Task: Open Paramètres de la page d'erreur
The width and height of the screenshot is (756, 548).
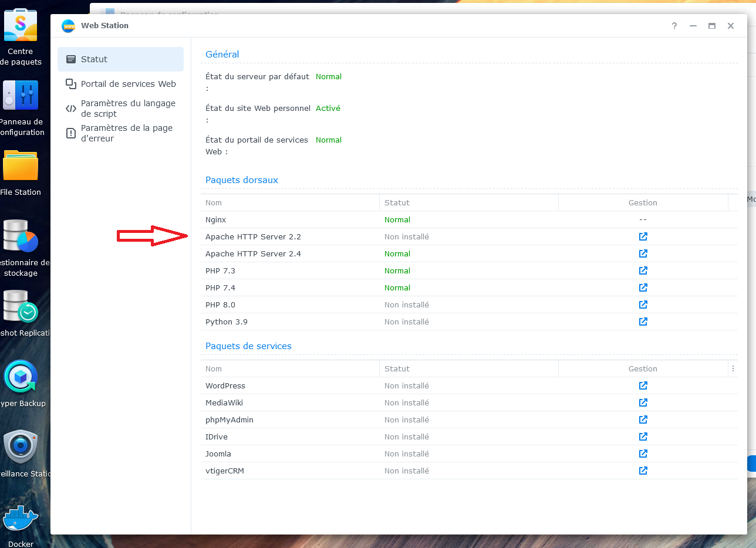Action: click(120, 133)
